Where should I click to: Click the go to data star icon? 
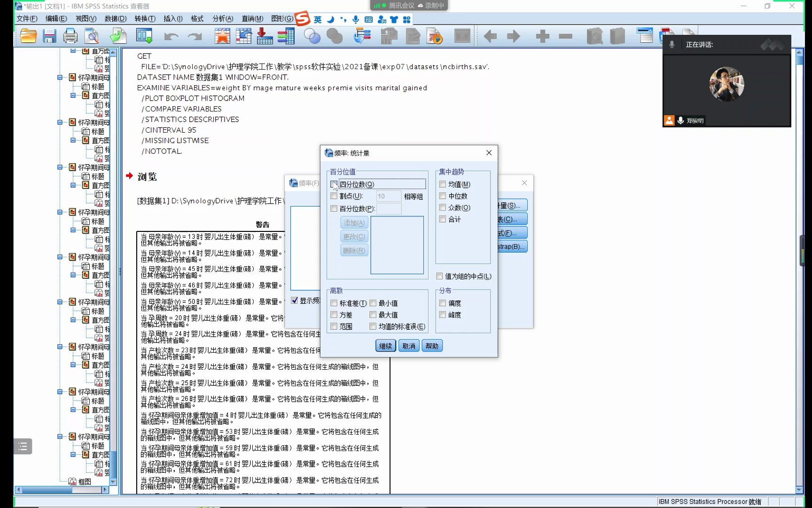(x=222, y=36)
